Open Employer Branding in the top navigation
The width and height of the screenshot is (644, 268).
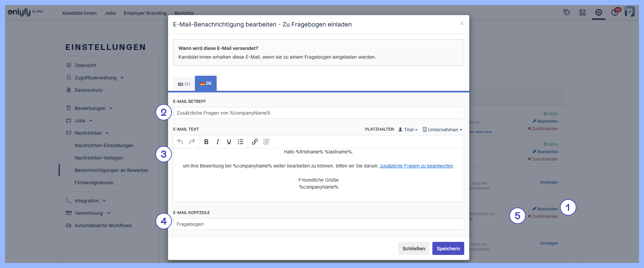click(145, 13)
